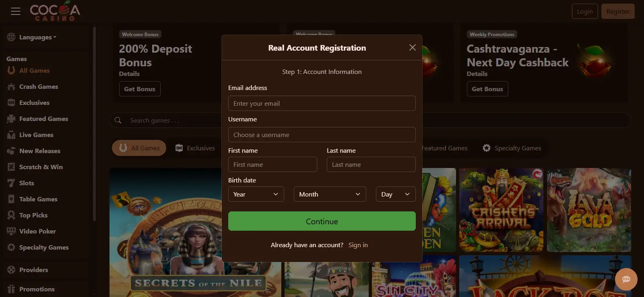Click the Register button in header
Screen dimensions: 644x297
coord(618,11)
